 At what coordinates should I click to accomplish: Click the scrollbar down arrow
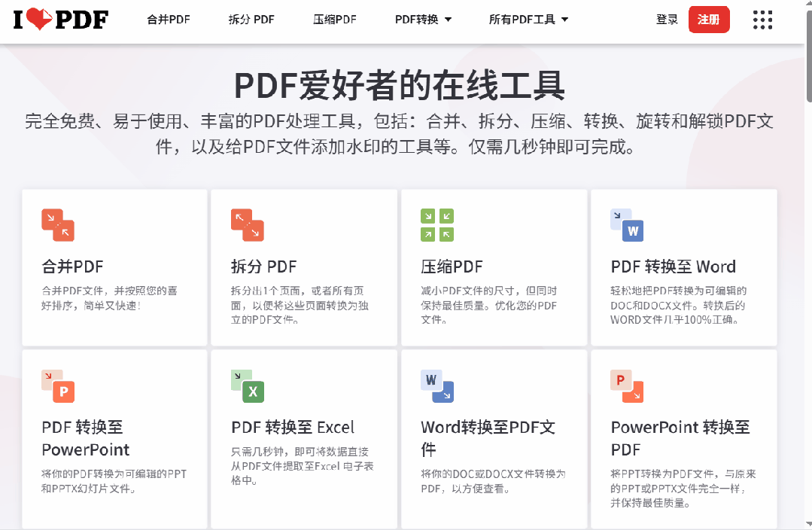(809, 524)
